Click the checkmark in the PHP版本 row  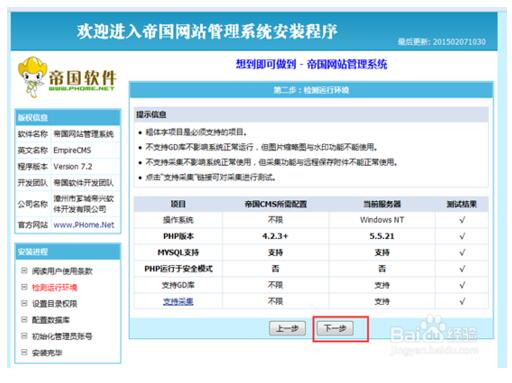[x=462, y=236]
